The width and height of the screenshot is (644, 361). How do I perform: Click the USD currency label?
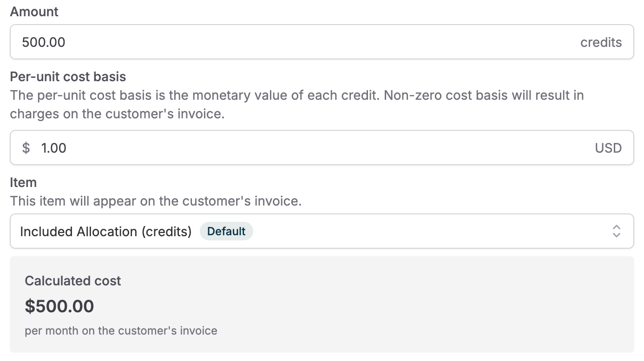608,148
